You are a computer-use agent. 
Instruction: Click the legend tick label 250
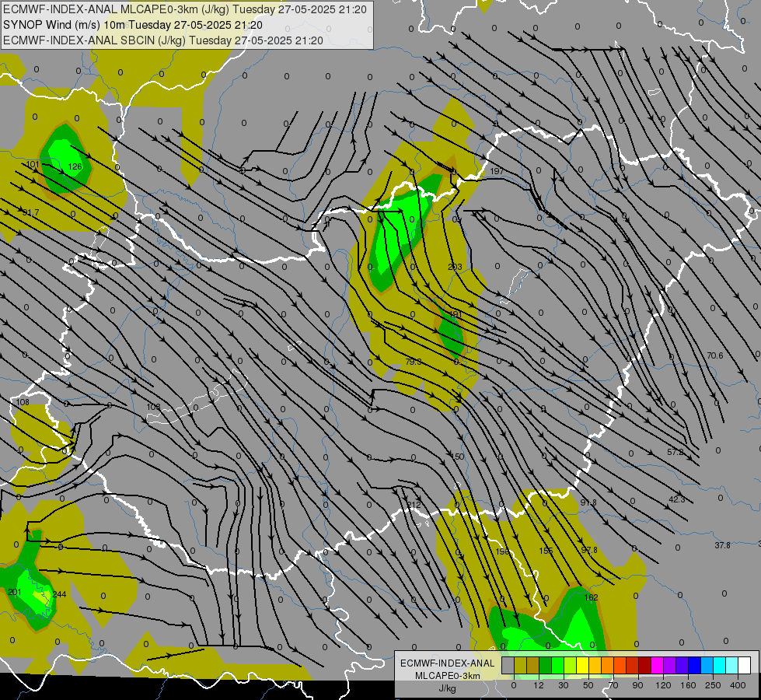pyautogui.click(x=713, y=685)
